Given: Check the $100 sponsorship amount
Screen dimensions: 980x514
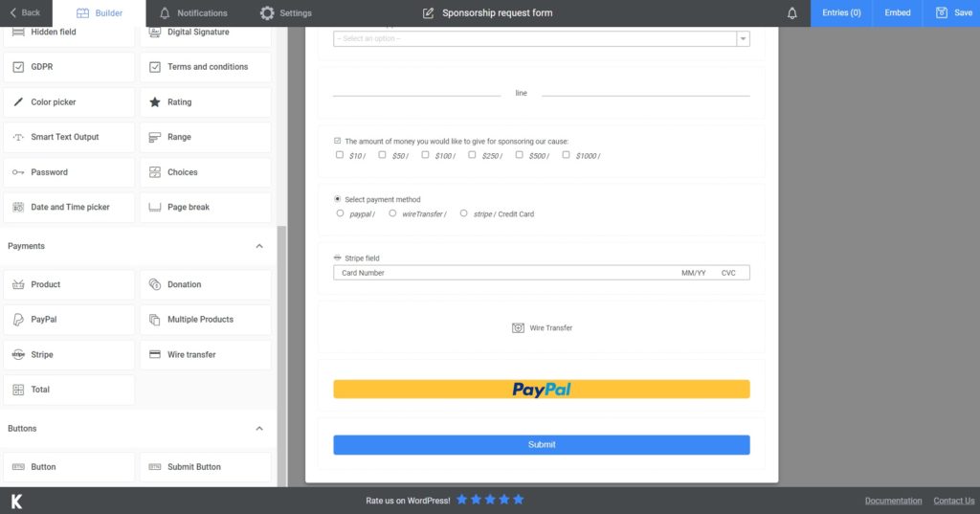Looking at the screenshot, I should tap(425, 154).
